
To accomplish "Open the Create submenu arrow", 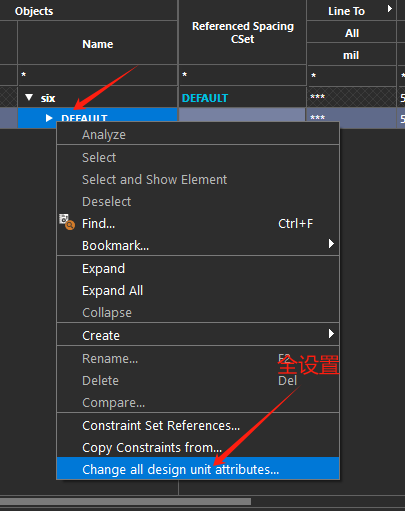I will pos(331,334).
